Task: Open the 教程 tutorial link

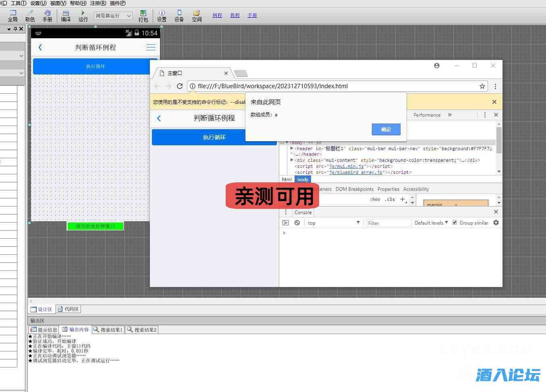Action: [x=235, y=15]
